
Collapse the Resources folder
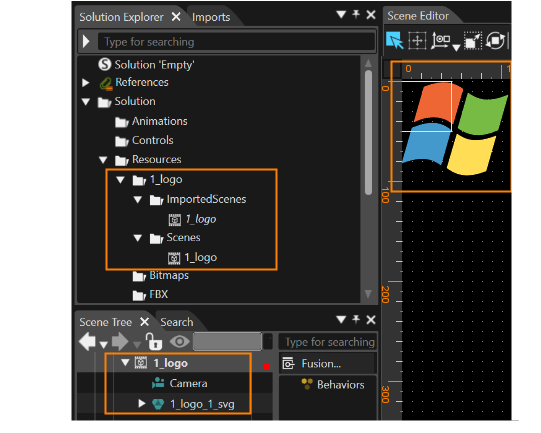pyautogui.click(x=103, y=160)
